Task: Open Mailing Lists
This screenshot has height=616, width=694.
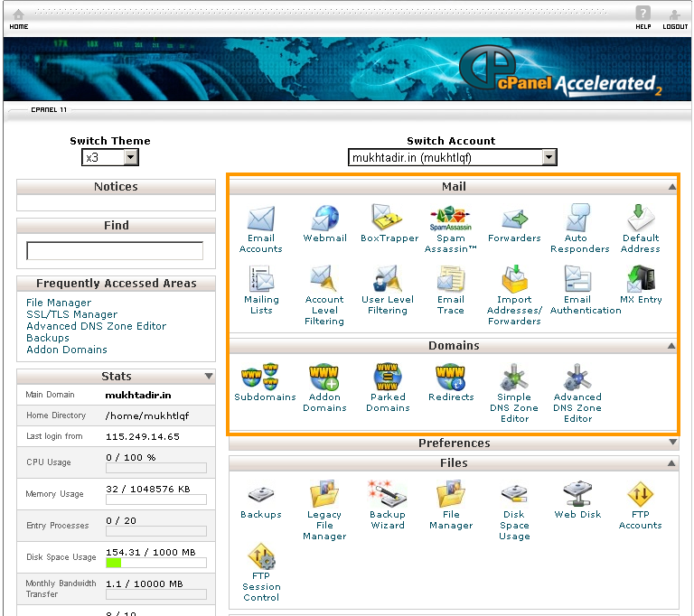Action: pyautogui.click(x=261, y=279)
